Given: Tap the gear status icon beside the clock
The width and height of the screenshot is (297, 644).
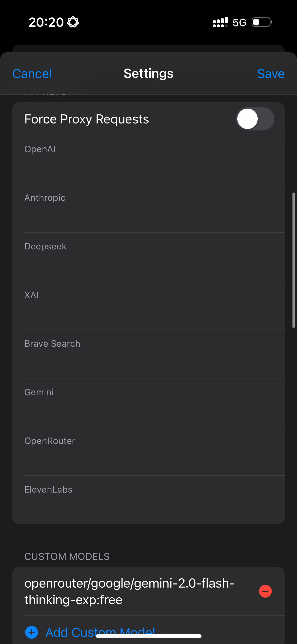Looking at the screenshot, I should pos(73,22).
